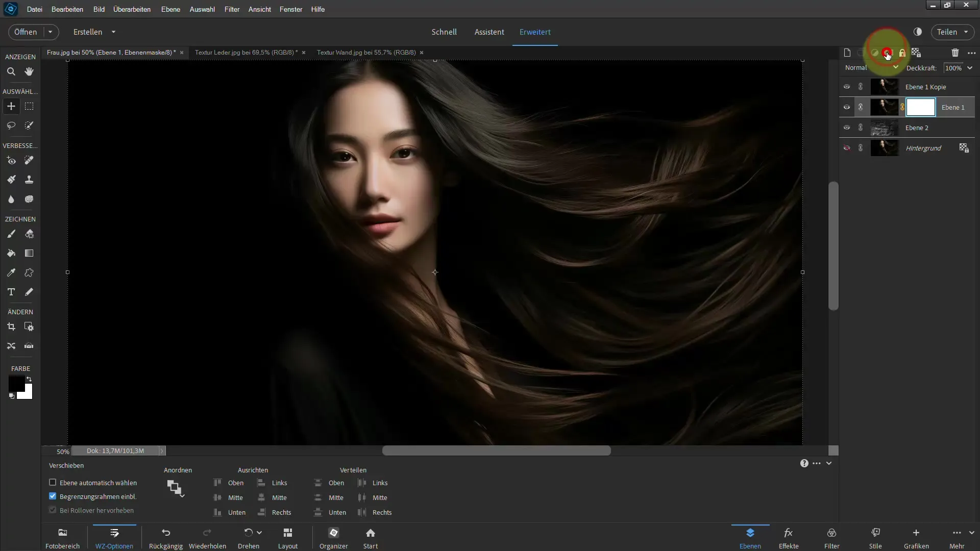The height and width of the screenshot is (551, 980).
Task: Select the Spot Healing Brush tool
Action: [x=29, y=161]
